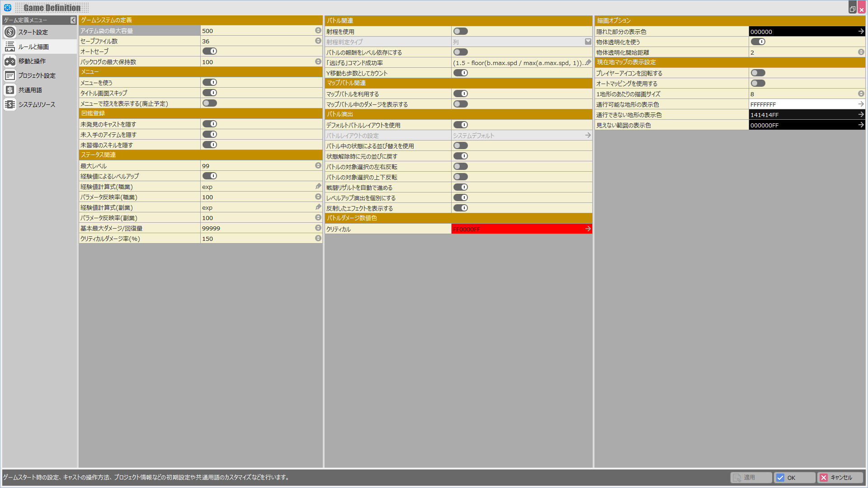Switch to the 共通用語 menu label
Viewport: 868px width, 488px height.
click(30, 90)
